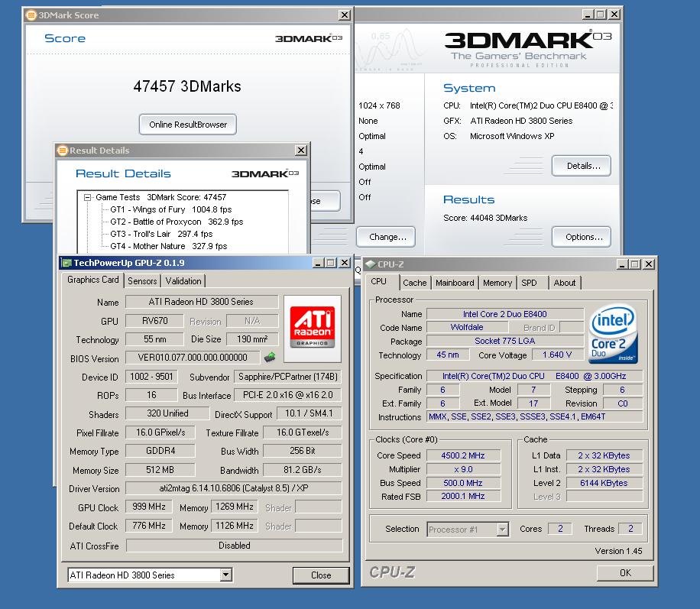Click the 1024 x 768 resolution setting in 3DMark

(x=379, y=105)
